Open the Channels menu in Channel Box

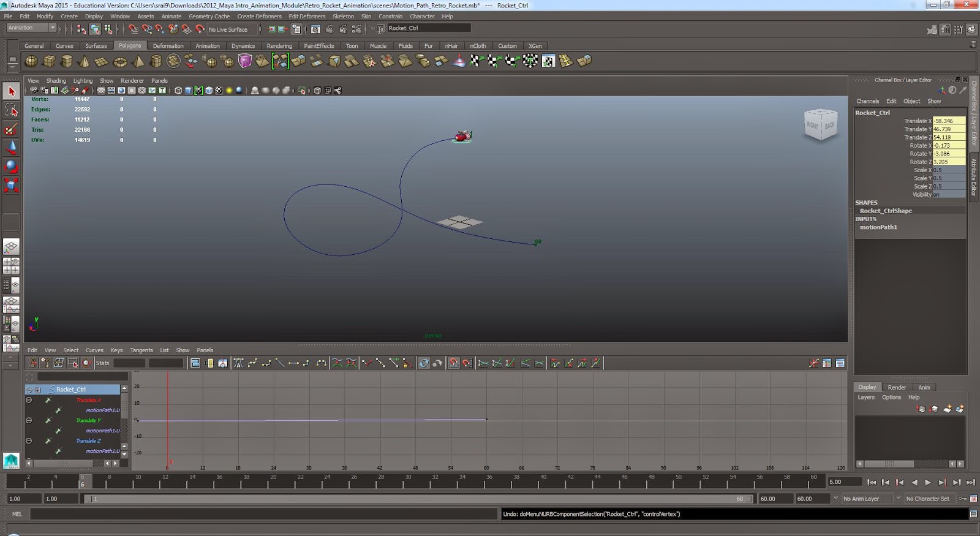click(x=867, y=101)
